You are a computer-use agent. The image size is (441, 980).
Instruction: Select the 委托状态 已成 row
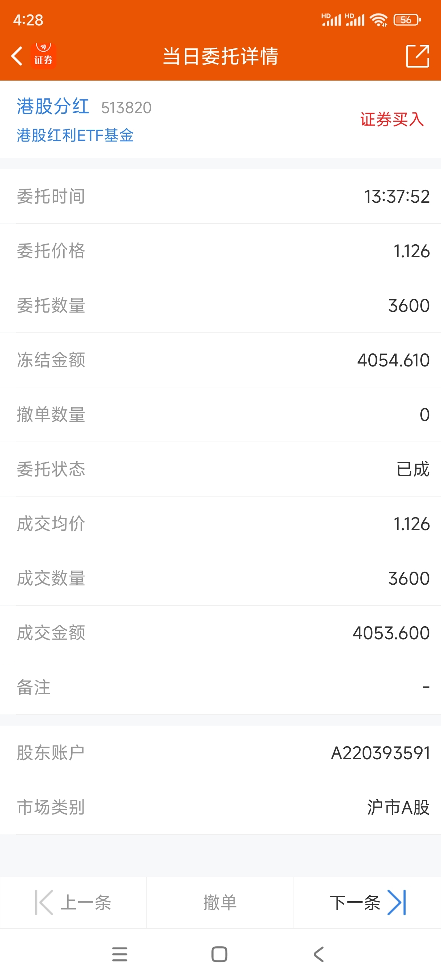[x=220, y=469]
